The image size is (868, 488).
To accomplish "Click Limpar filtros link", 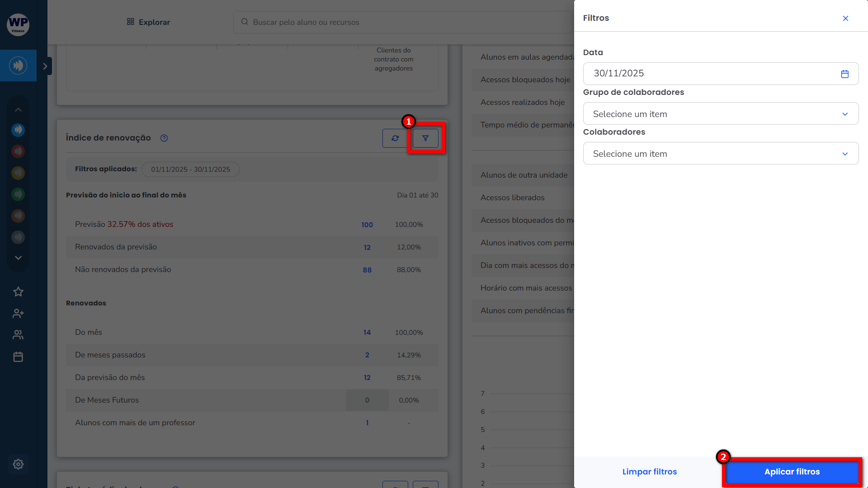I will 649,472.
